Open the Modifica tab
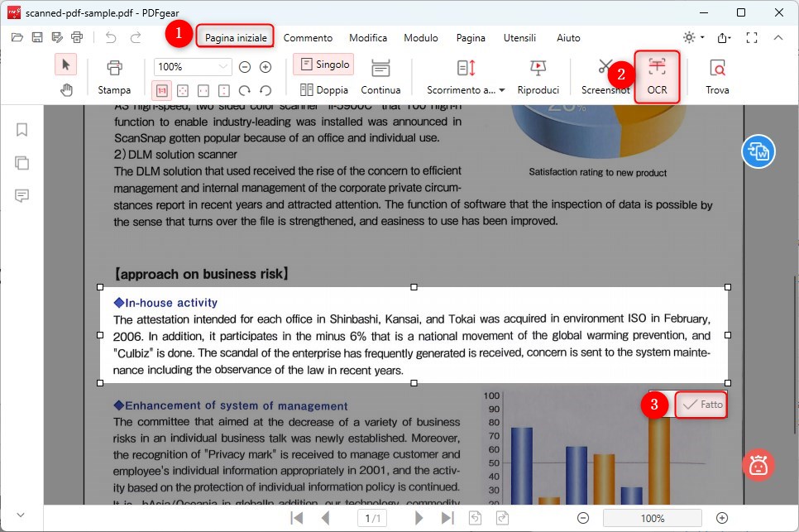Viewport: 799px width, 532px height. 368,37
